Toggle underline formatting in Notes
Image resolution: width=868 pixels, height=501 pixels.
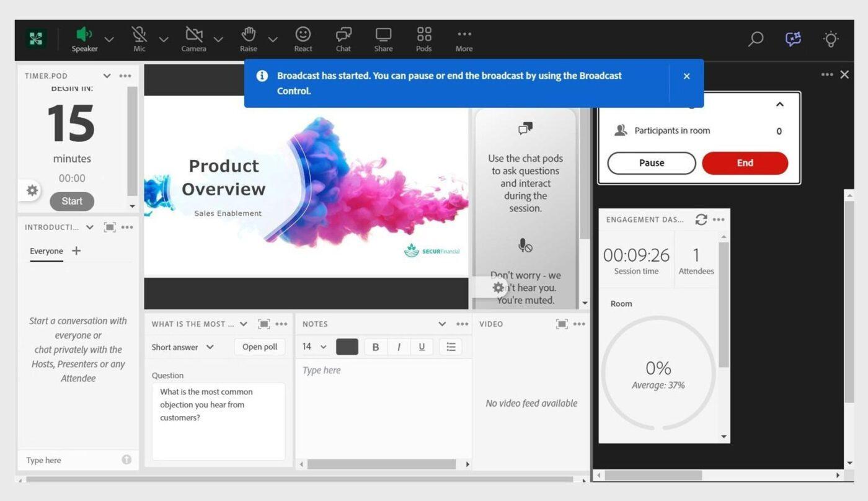click(x=422, y=347)
